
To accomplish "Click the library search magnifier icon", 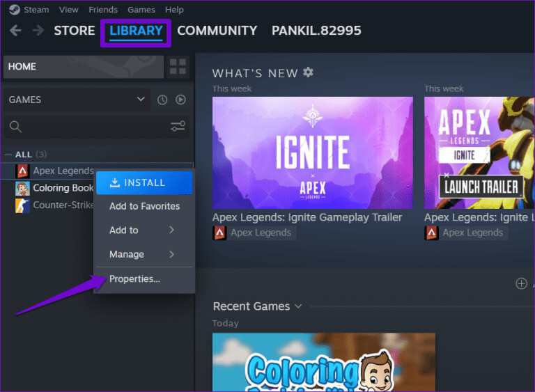I will point(15,127).
